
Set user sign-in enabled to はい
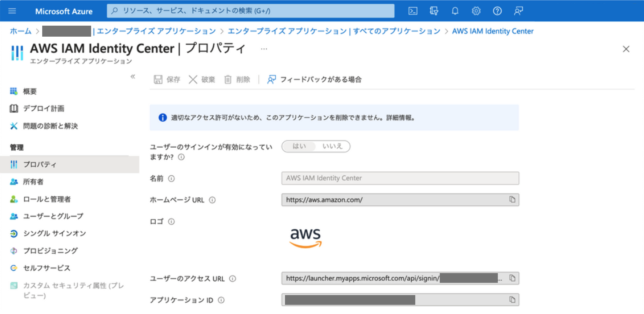299,146
